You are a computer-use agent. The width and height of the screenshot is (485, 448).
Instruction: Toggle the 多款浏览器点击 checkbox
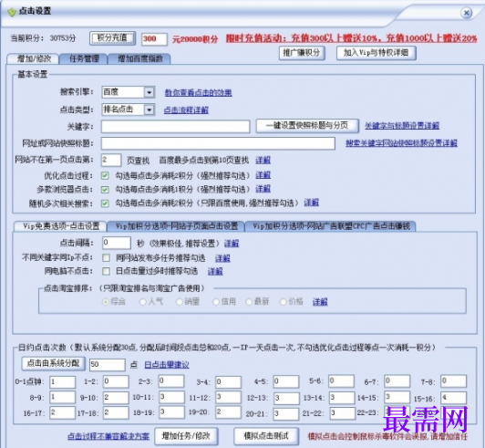(x=105, y=189)
